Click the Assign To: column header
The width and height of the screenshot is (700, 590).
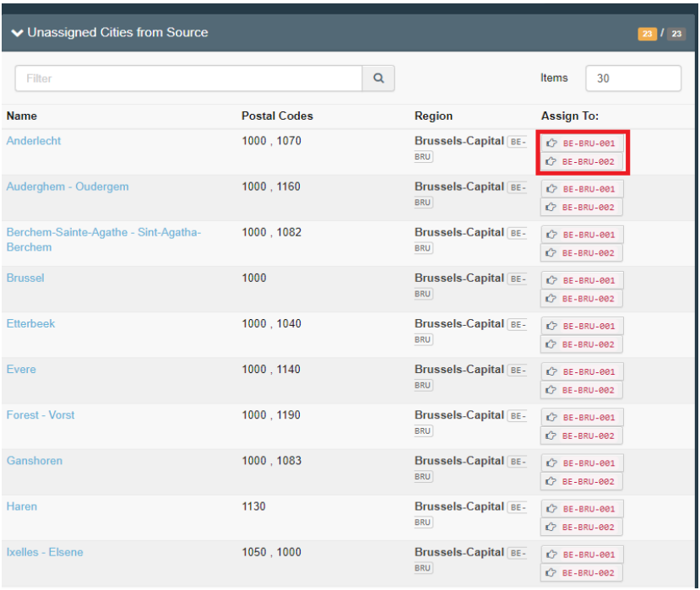coord(570,116)
